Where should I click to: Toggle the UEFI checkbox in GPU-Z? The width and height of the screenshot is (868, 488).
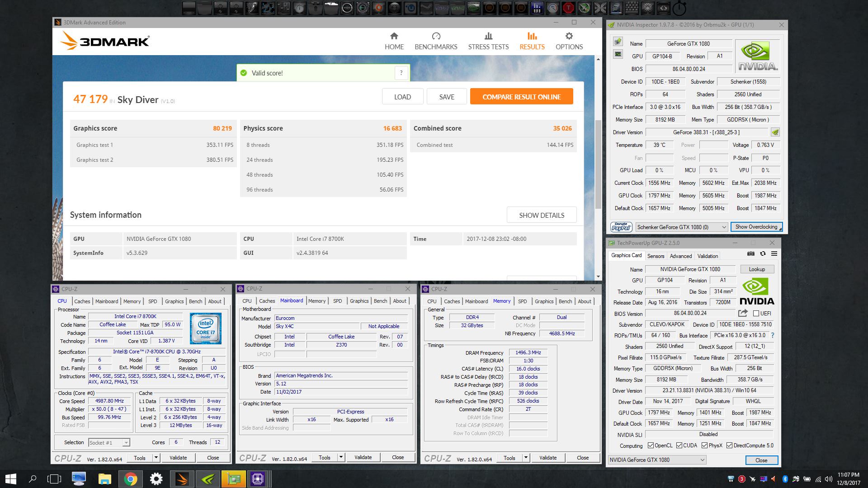tap(755, 313)
